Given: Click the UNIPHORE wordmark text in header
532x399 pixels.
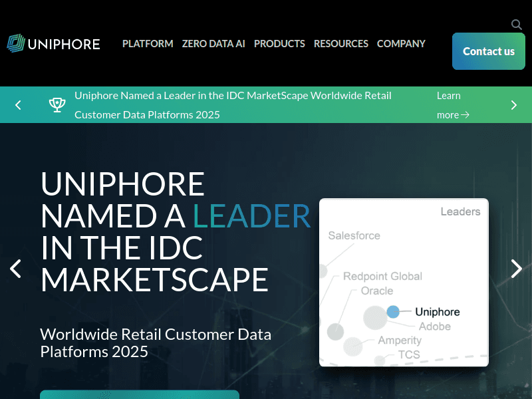Looking at the screenshot, I should point(64,45).
